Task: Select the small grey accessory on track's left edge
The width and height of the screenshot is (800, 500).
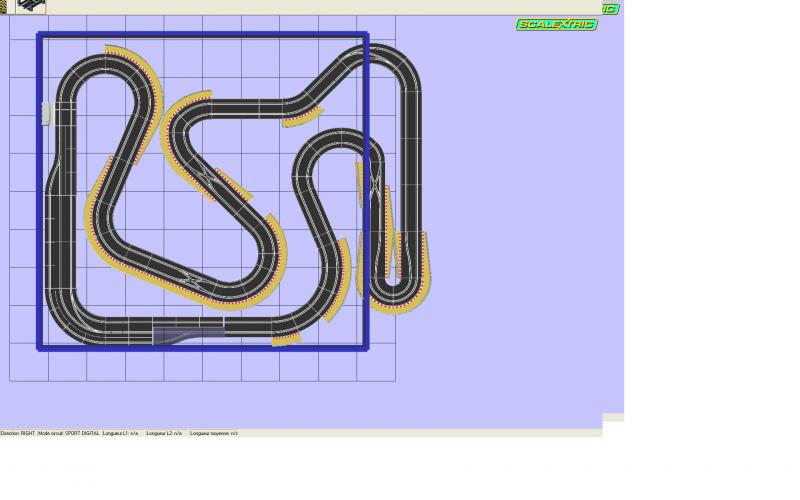Action: 46,113
